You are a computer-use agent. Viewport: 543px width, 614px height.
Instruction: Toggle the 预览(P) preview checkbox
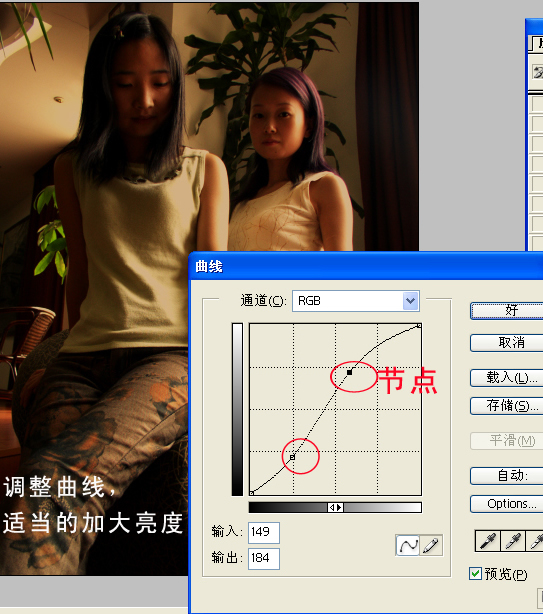[475, 574]
